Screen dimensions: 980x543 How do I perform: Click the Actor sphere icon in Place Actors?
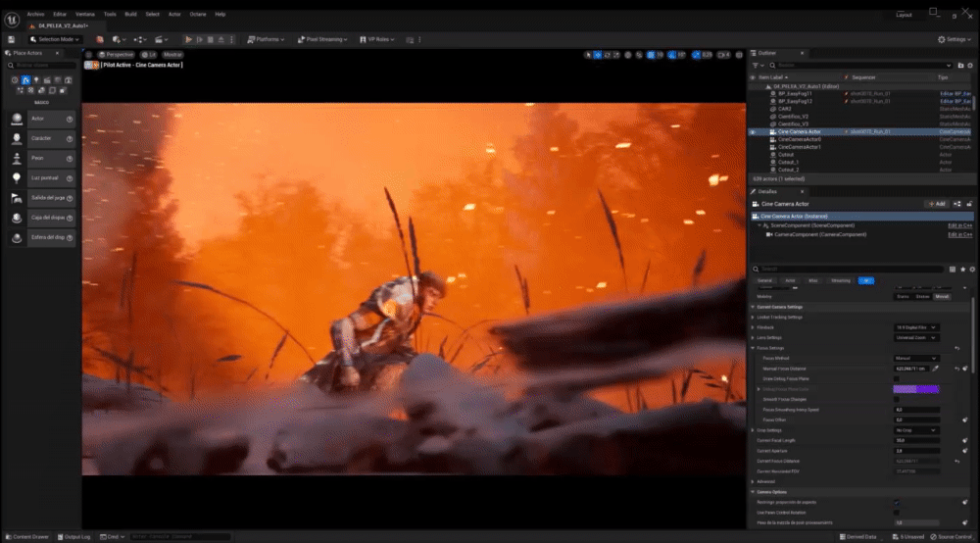pyautogui.click(x=17, y=119)
